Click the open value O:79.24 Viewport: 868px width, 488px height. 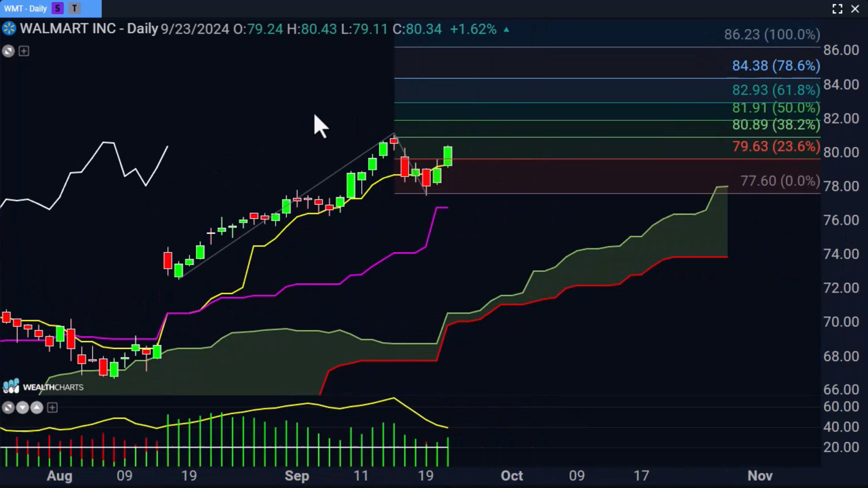pos(258,29)
